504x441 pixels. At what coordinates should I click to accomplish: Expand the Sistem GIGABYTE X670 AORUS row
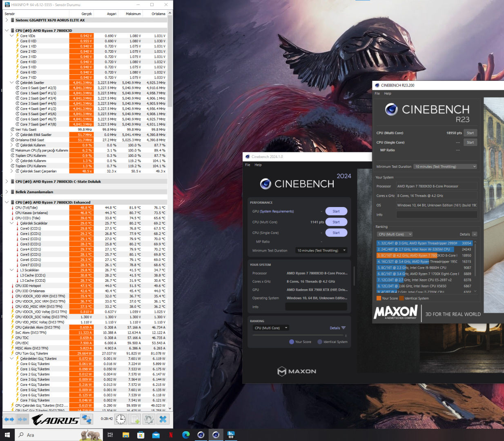tap(7, 20)
